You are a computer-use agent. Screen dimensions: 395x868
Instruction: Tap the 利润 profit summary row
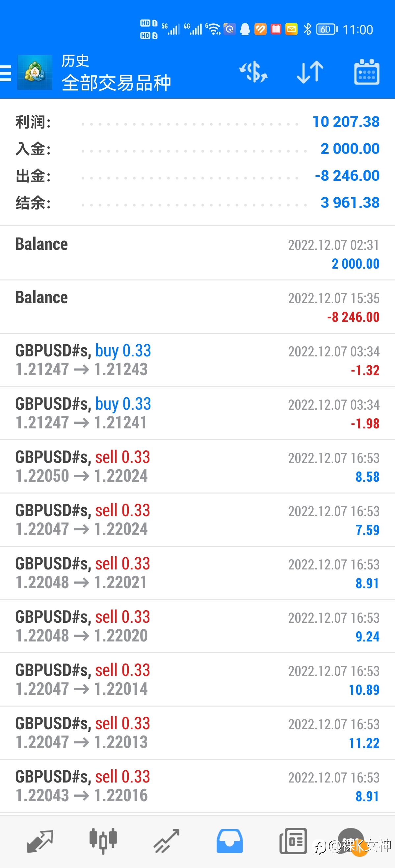pos(197,122)
